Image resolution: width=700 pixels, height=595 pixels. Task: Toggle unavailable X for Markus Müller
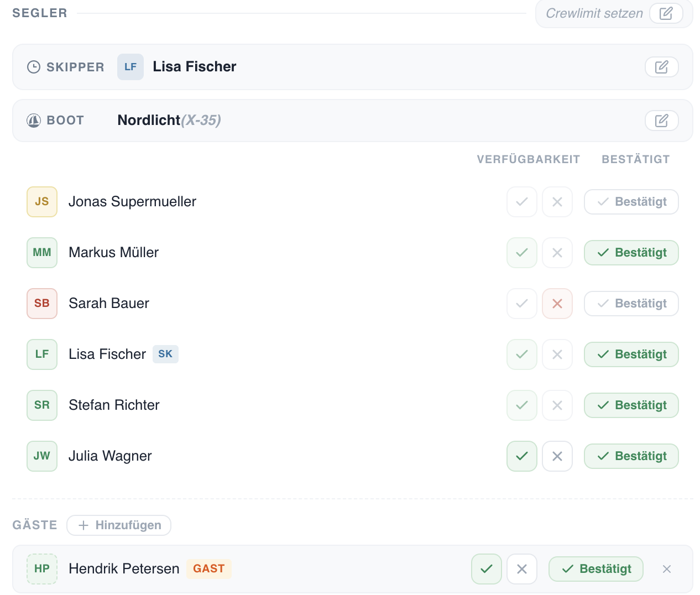(x=557, y=253)
